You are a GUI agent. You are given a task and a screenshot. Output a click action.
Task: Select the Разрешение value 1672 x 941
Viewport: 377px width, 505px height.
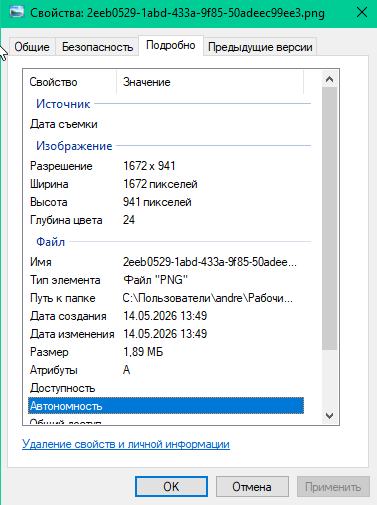coord(149,166)
